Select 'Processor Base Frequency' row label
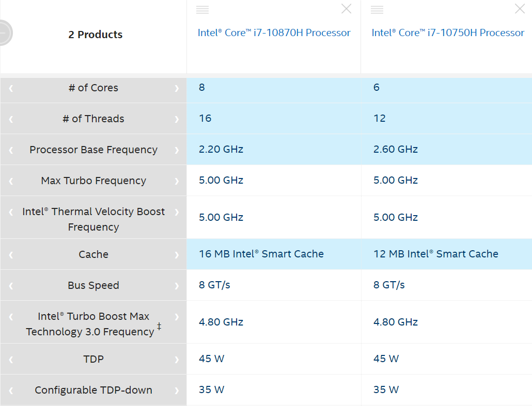 pyautogui.click(x=93, y=150)
